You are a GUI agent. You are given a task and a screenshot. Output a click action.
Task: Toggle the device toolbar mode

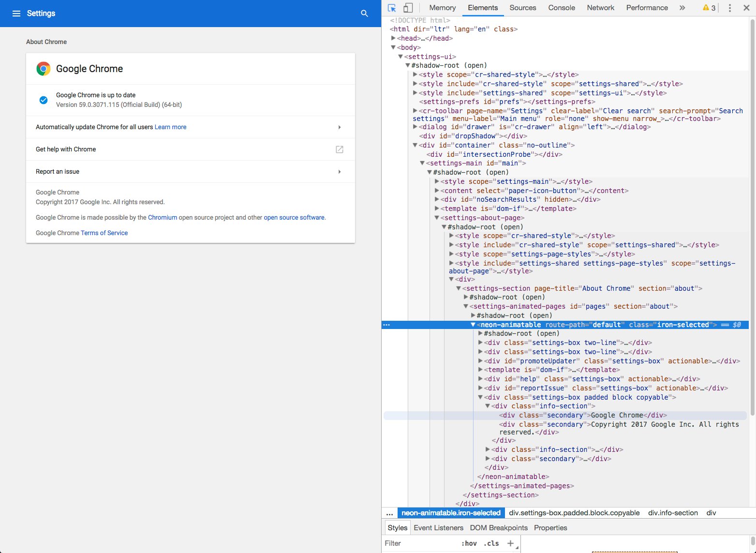pyautogui.click(x=408, y=8)
